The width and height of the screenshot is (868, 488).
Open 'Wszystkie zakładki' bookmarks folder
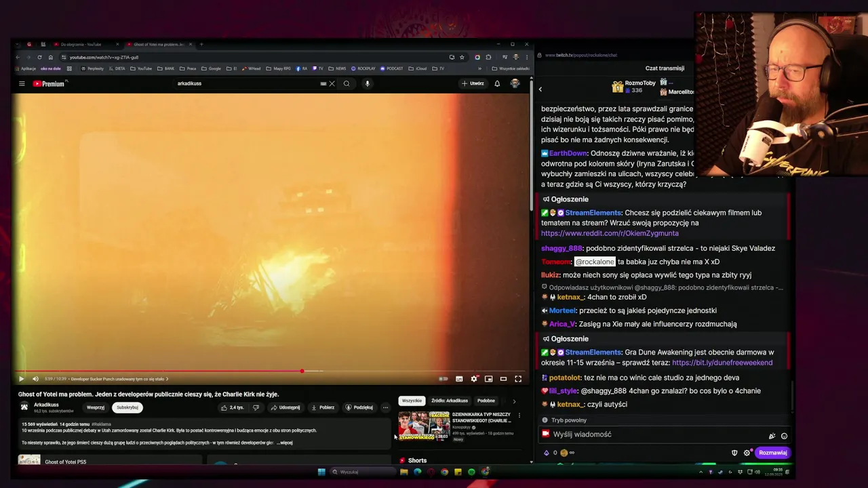coord(511,68)
